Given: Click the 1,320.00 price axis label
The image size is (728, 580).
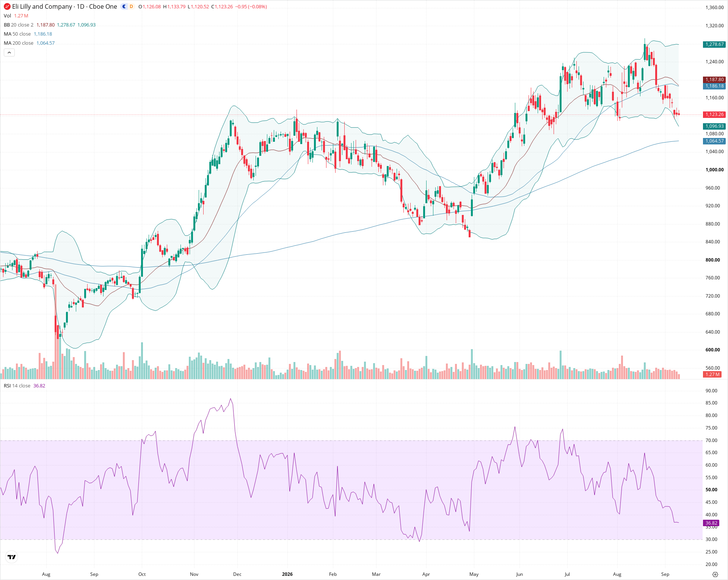Looking at the screenshot, I should [x=714, y=26].
